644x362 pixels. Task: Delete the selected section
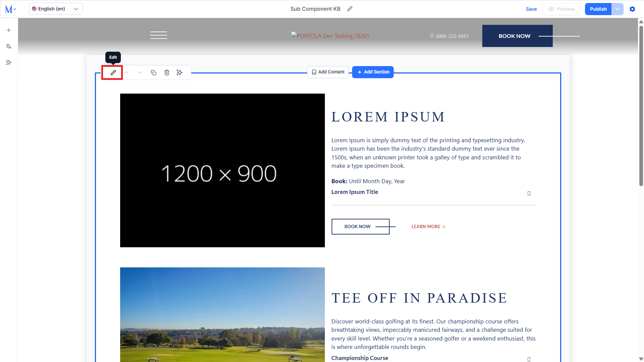click(x=167, y=72)
